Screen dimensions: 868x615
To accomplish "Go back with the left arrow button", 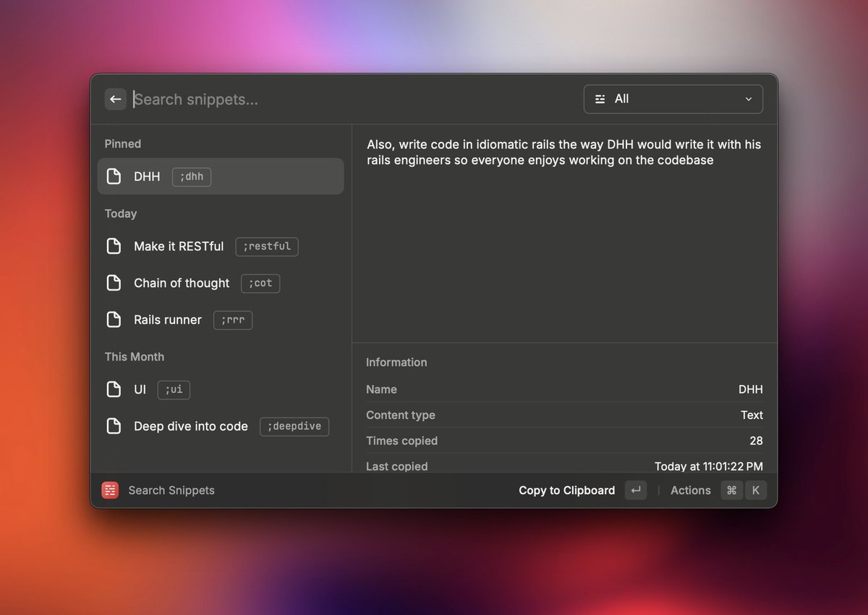I will point(115,99).
